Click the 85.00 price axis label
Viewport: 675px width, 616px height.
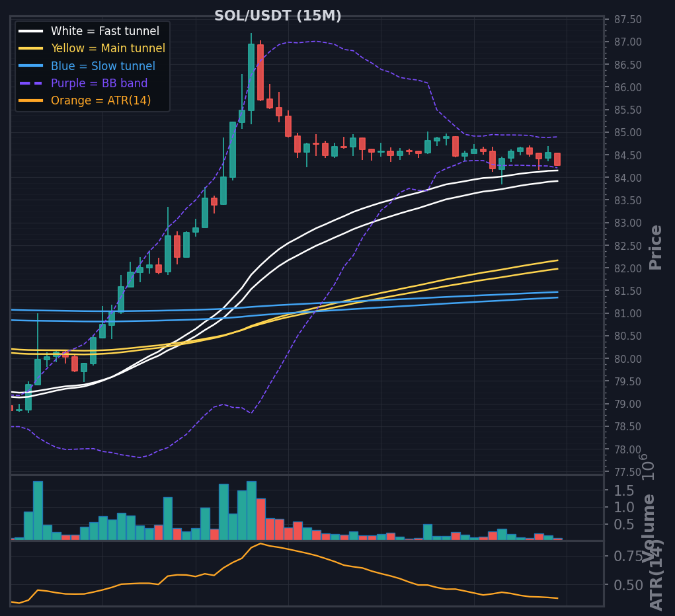coord(627,133)
